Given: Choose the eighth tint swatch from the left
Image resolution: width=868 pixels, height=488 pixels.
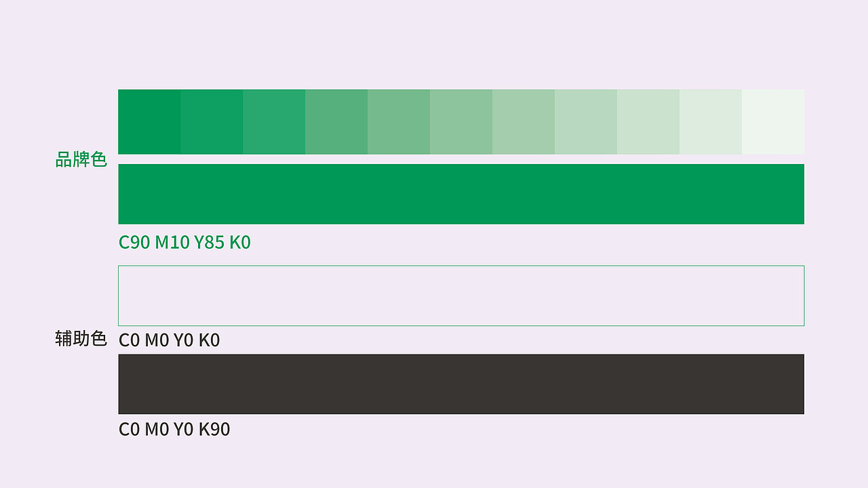Looking at the screenshot, I should tap(586, 122).
